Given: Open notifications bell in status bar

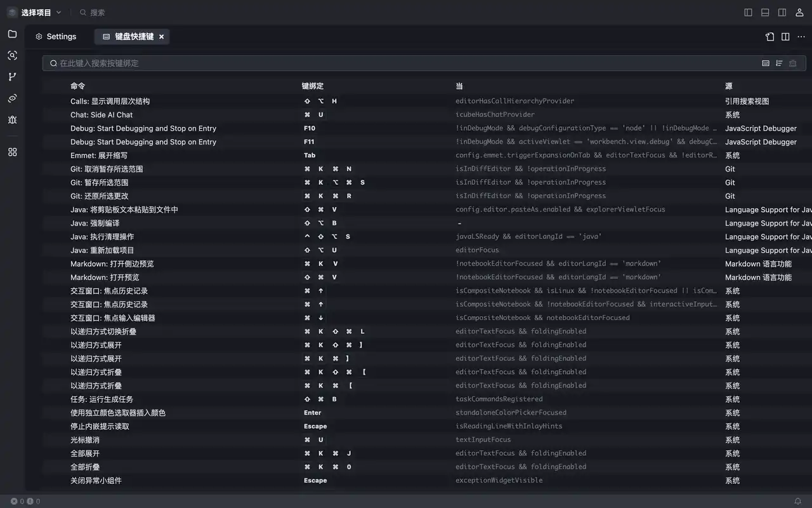Looking at the screenshot, I should click(x=798, y=501).
